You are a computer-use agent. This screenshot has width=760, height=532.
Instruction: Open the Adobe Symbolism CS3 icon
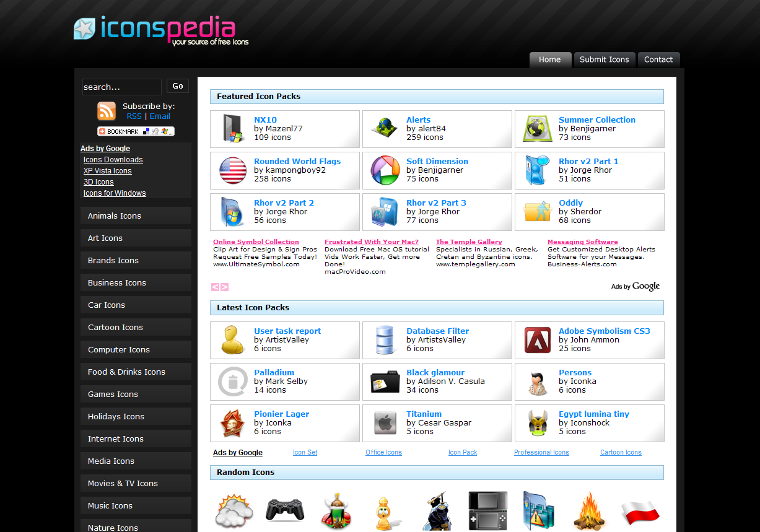pos(538,340)
